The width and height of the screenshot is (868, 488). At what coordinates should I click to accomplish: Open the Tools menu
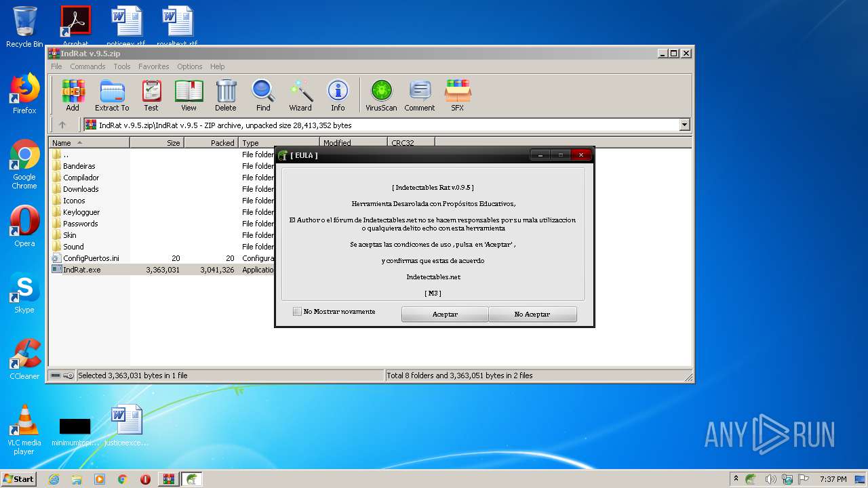click(122, 66)
